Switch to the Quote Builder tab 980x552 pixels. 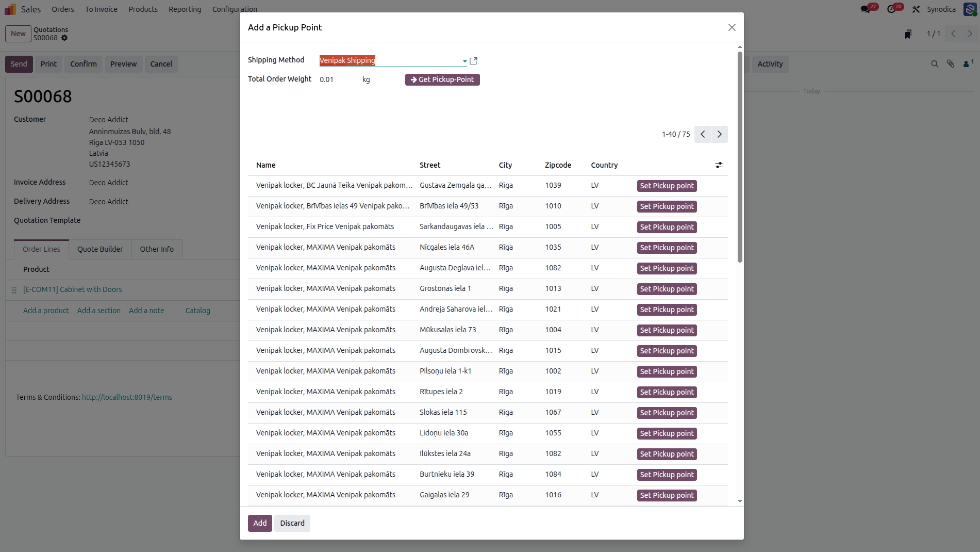tap(100, 249)
